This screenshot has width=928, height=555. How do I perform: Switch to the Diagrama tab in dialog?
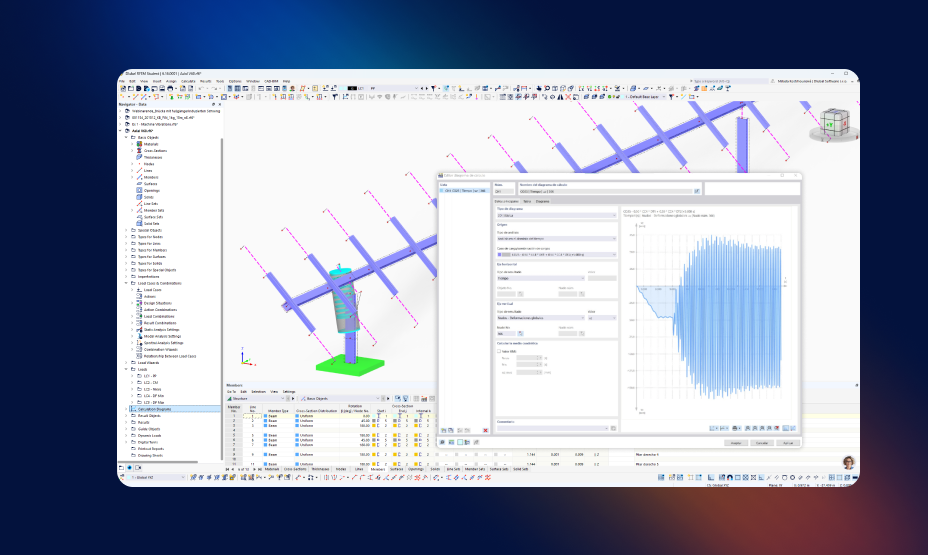coord(543,201)
